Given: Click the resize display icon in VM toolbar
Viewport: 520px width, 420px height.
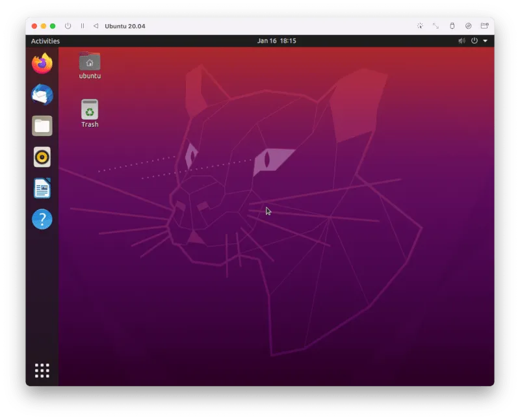Looking at the screenshot, I should (x=435, y=26).
